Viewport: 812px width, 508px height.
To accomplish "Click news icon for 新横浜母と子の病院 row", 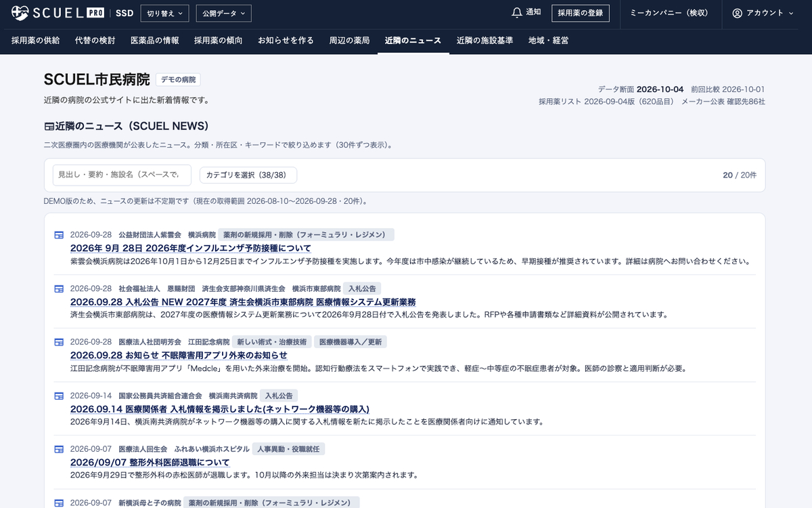I will 59,503.
